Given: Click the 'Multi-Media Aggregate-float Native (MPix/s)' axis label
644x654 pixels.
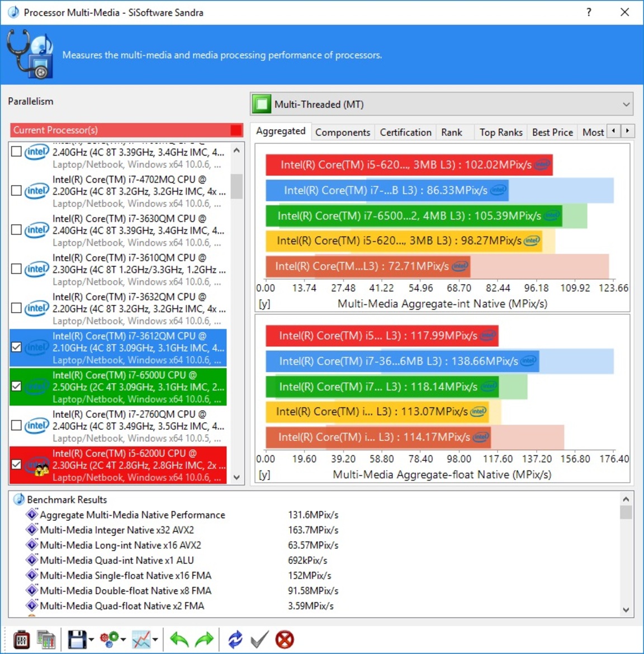Looking at the screenshot, I should tap(442, 474).
